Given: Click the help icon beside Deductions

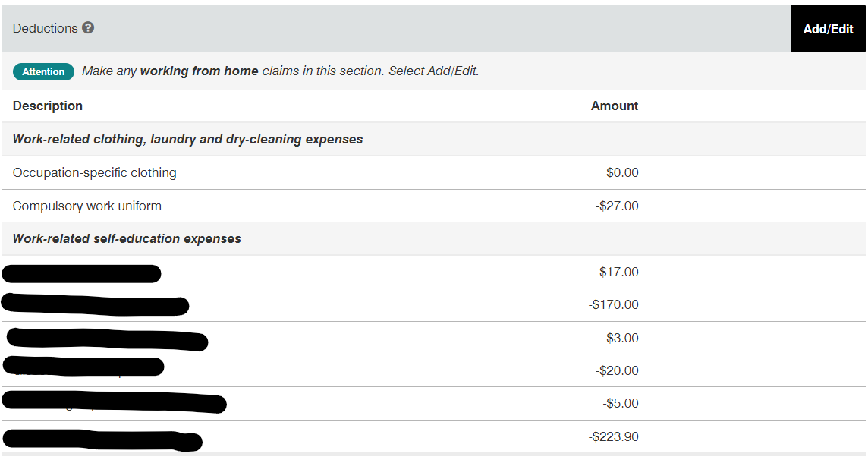Looking at the screenshot, I should coord(88,28).
